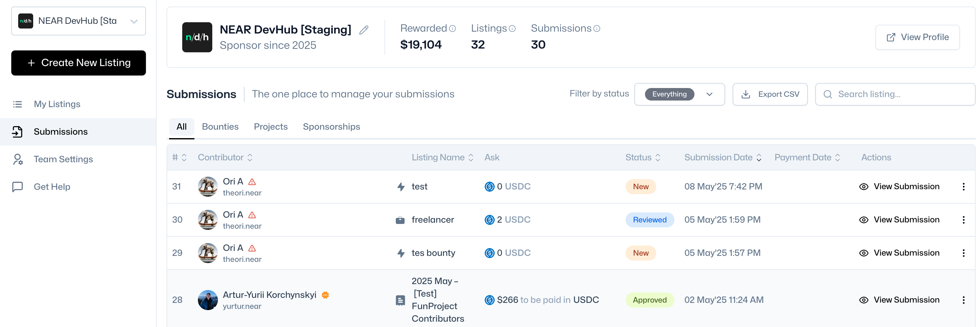Screen dimensions: 980x327
Task: Click the bolt icon beside tes bounty listing
Action: (400, 253)
